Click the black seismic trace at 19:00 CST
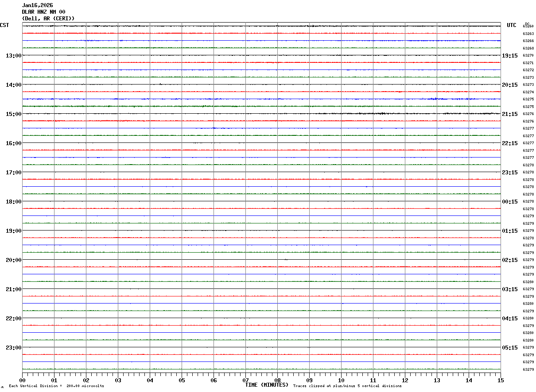Image resolution: width=536 pixels, height=392 pixels. 261,231
